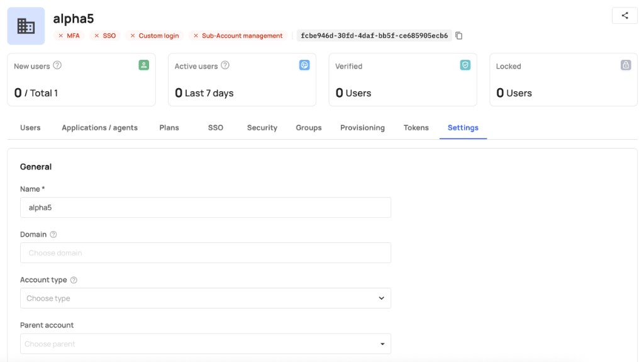Screen dimensions: 644x362
Task: Switch to the Users tab
Action: click(x=30, y=128)
